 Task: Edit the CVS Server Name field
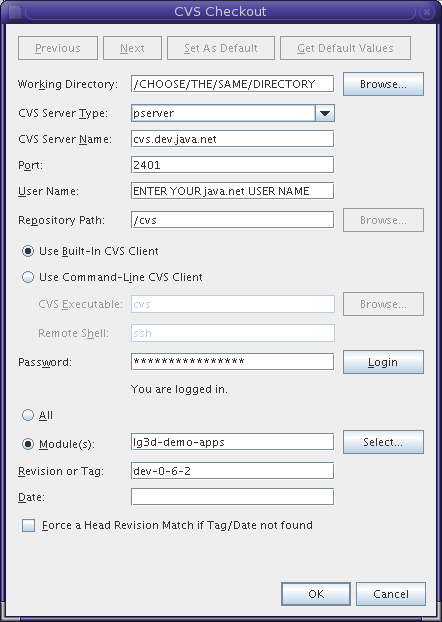tap(233, 139)
